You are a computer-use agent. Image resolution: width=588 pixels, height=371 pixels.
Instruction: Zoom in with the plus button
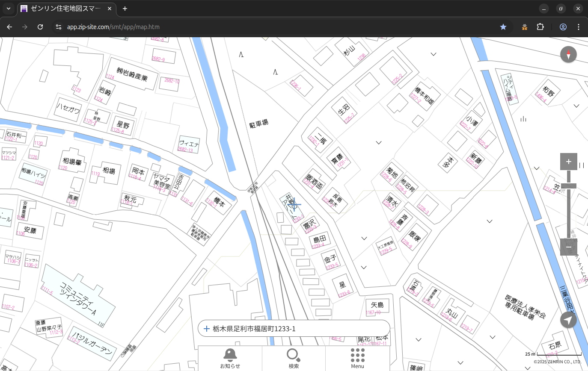(x=568, y=162)
